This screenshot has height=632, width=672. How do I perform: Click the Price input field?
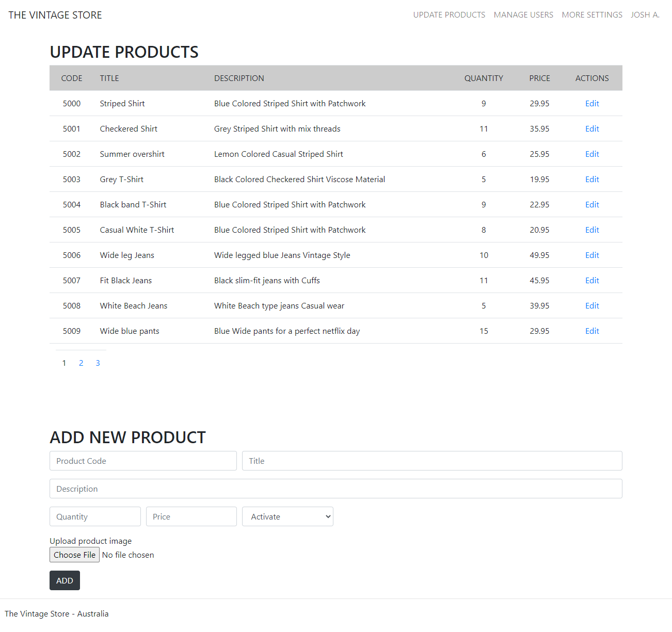tap(191, 516)
